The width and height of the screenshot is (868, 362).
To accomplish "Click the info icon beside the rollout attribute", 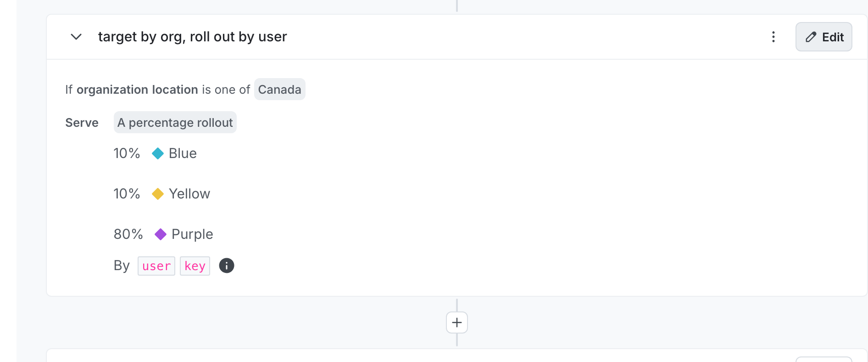I will (226, 266).
